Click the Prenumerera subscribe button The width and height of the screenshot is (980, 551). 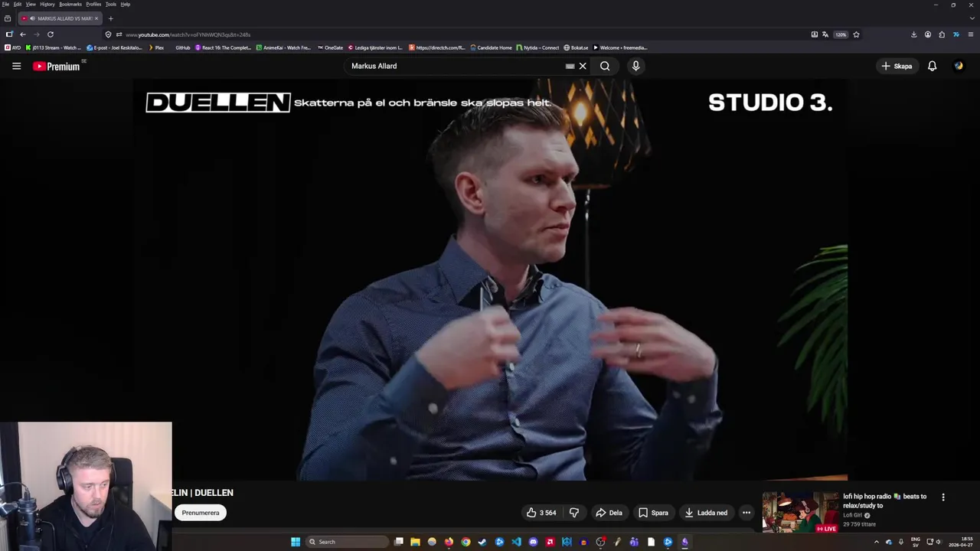pyautogui.click(x=201, y=513)
